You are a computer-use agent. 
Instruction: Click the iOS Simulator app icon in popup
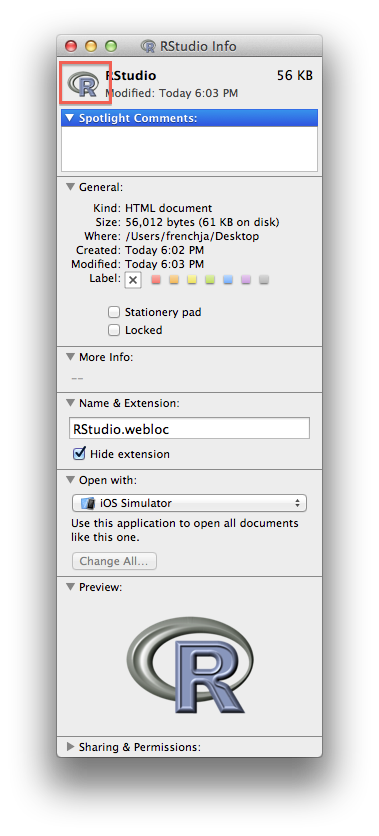[x=88, y=503]
